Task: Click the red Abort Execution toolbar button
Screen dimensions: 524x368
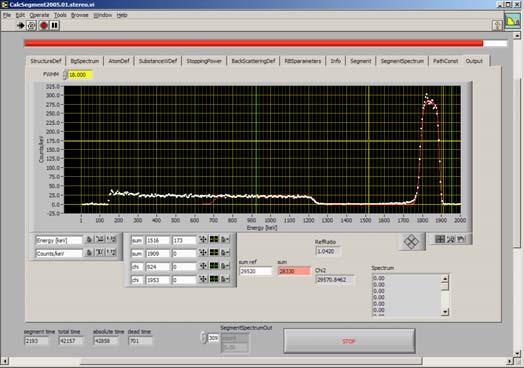Action: (x=43, y=25)
